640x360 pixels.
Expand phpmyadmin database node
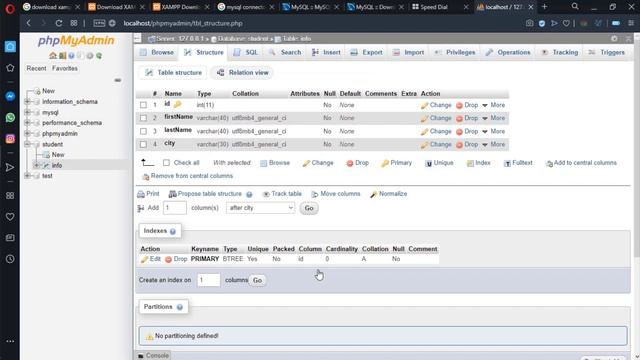27,133
